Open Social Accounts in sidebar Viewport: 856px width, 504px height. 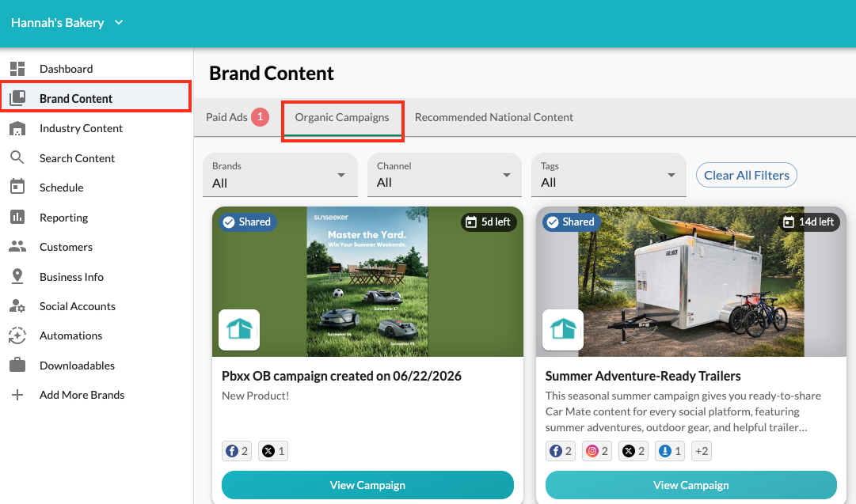96,306
